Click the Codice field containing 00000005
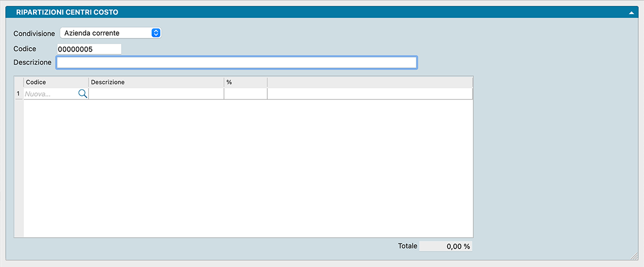 89,49
